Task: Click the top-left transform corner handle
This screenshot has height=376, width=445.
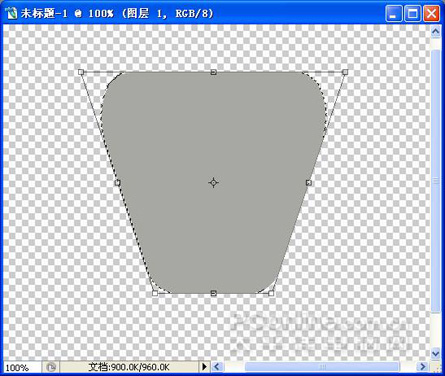Action: 81,72
